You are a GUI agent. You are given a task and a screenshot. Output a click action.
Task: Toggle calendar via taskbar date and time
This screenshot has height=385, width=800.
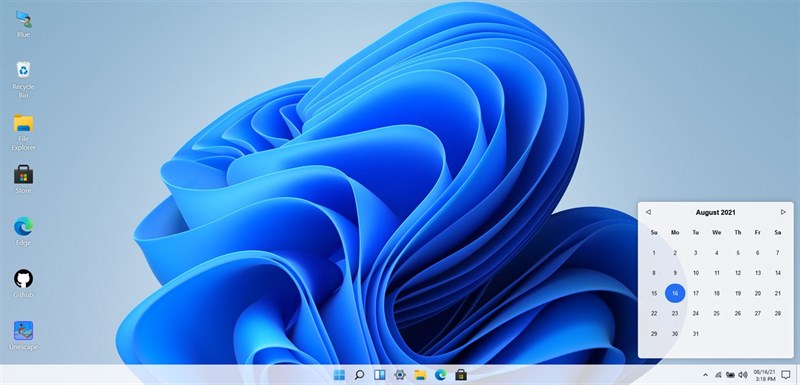(x=764, y=375)
